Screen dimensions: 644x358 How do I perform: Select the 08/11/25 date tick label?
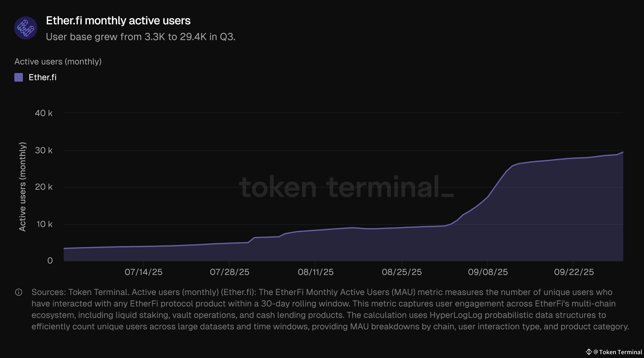(316, 272)
